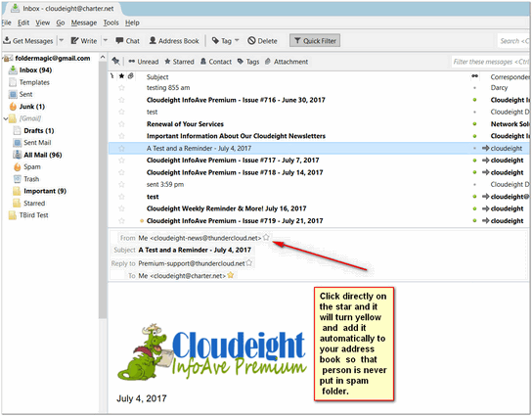Click the Tag toolbar icon

pyautogui.click(x=215, y=41)
